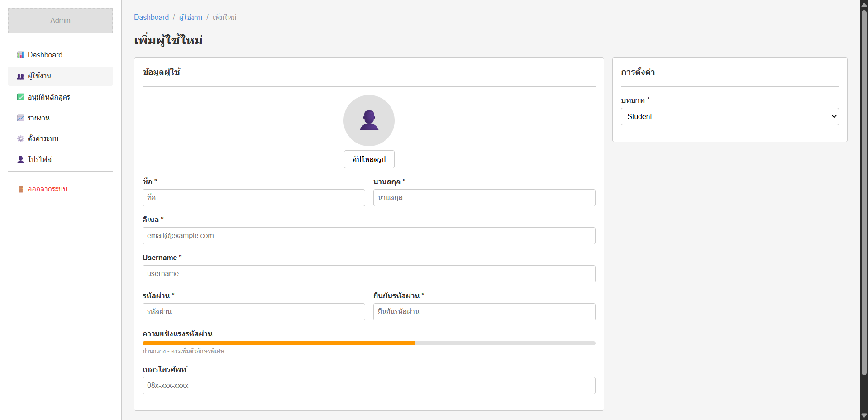This screenshot has height=420, width=868.
Task: Select the phone number input field
Action: [368, 386]
